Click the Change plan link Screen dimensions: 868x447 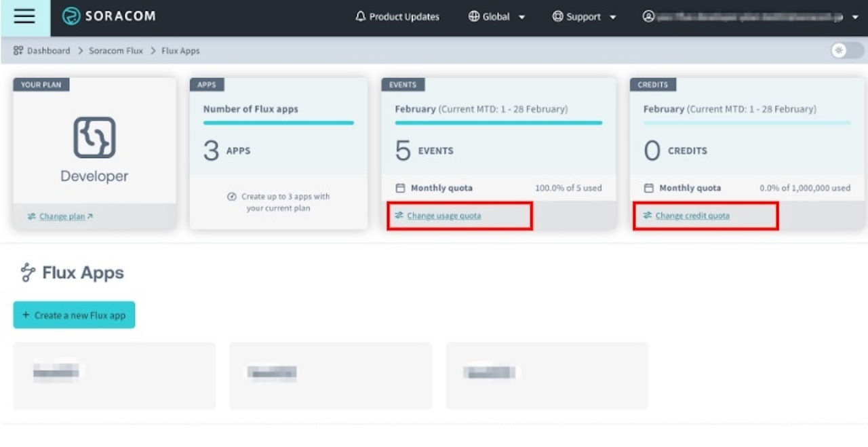pos(62,216)
